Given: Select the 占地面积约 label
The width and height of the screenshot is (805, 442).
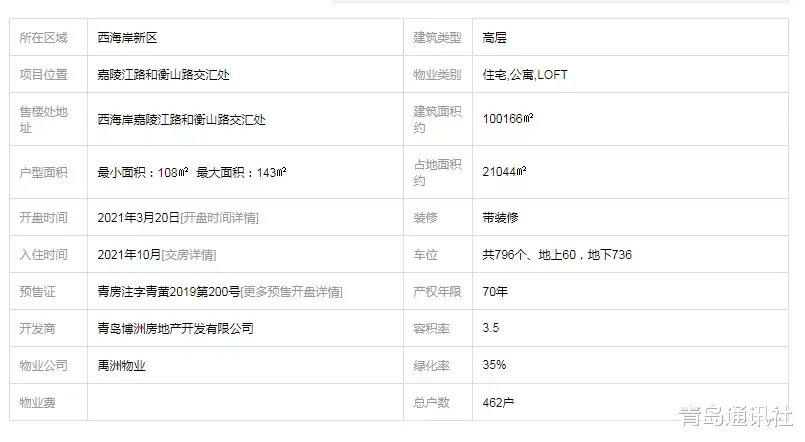Looking at the screenshot, I should pyautogui.click(x=437, y=172).
